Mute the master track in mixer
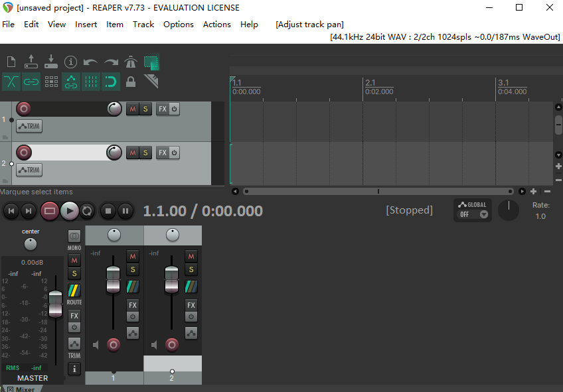The width and height of the screenshot is (563, 392). [74, 261]
